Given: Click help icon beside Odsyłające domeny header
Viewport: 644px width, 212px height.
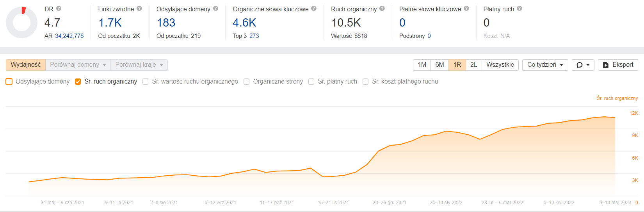Looking at the screenshot, I should [215, 8].
